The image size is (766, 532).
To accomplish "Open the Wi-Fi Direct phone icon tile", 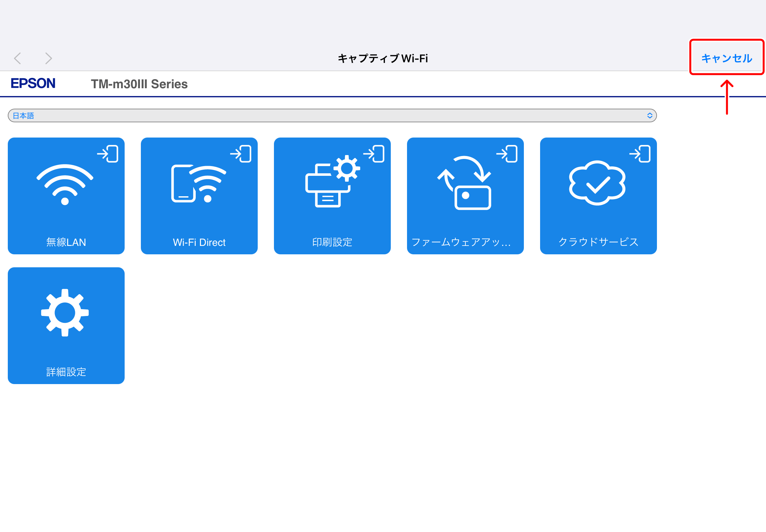I will [x=199, y=183].
